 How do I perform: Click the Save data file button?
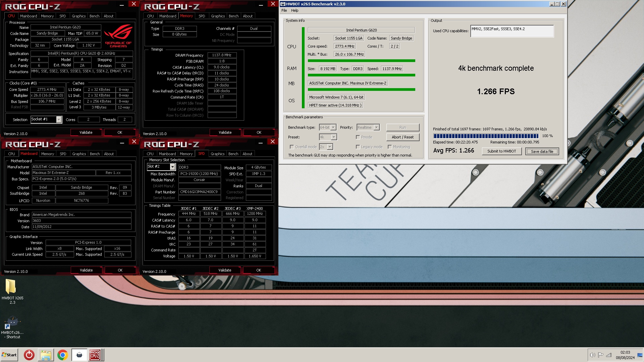542,152
